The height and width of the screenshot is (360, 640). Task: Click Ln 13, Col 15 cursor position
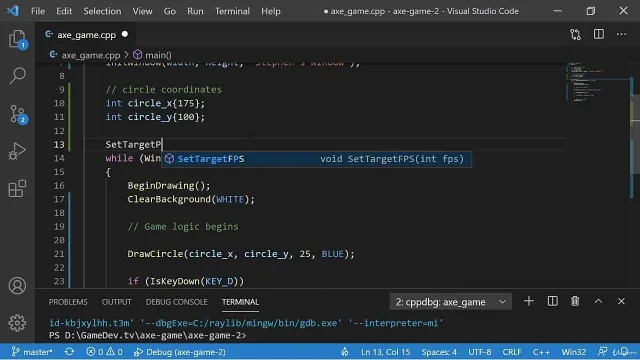385,352
